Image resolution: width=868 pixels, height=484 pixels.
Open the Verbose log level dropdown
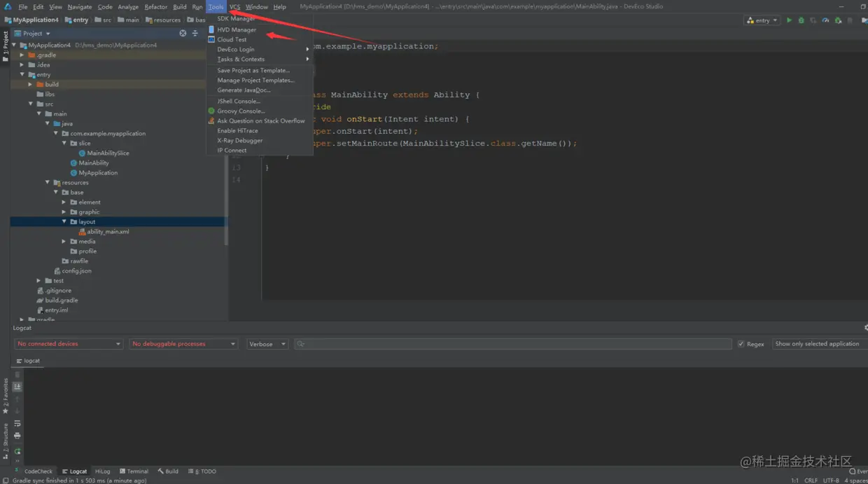tap(267, 344)
